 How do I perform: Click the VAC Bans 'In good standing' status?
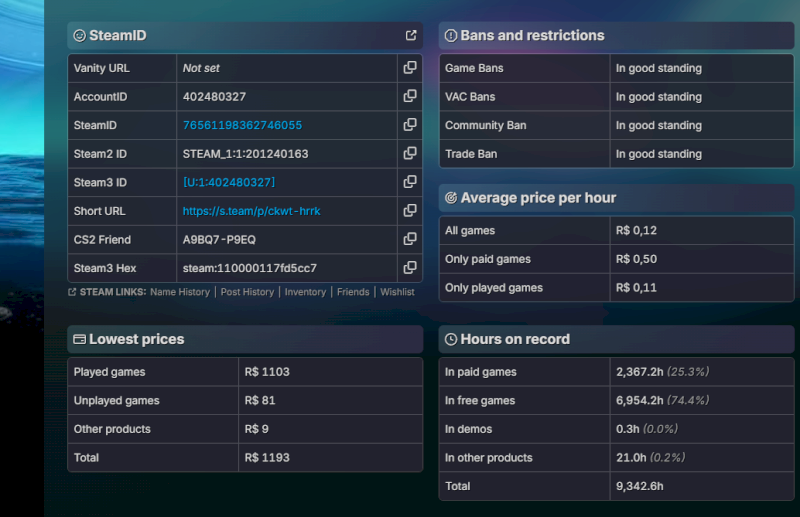click(x=659, y=96)
